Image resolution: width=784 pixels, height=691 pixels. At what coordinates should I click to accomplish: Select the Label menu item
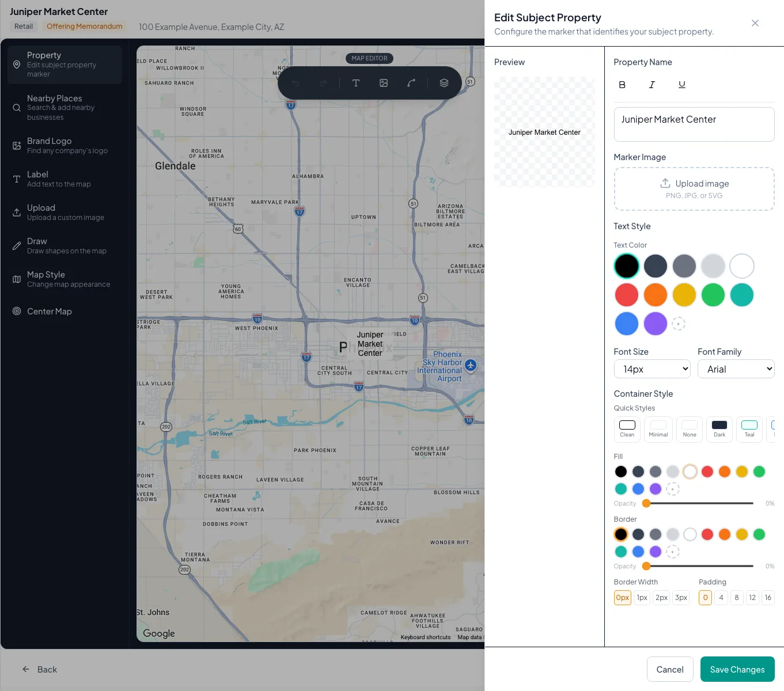(65, 179)
